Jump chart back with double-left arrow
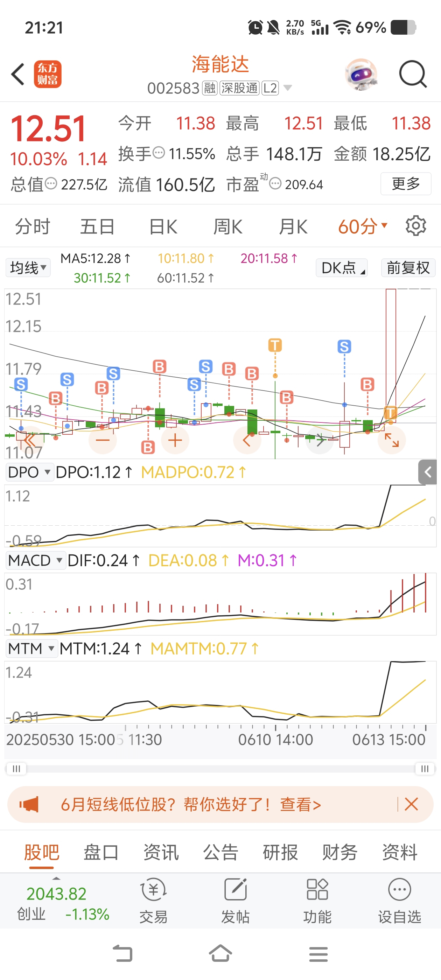 (30, 440)
